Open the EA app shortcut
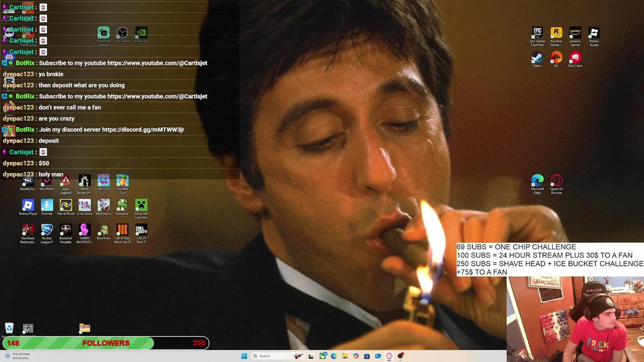644x362 pixels. pyautogui.click(x=556, y=59)
